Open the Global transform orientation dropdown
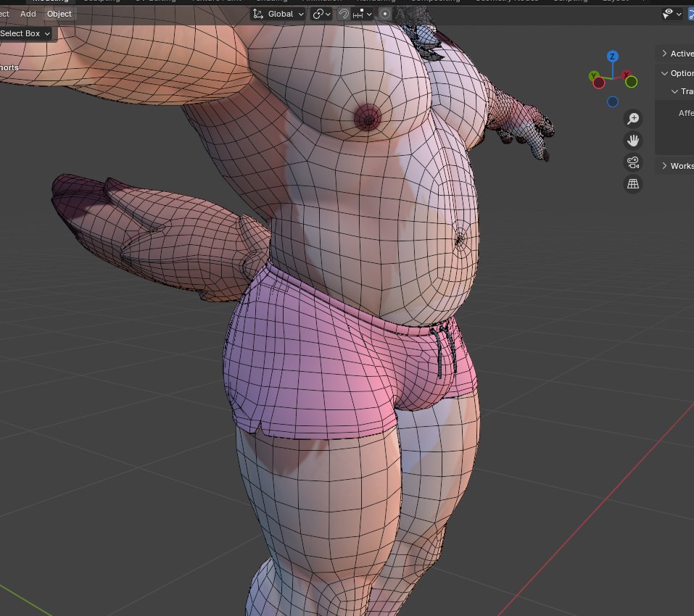This screenshot has height=616, width=694. tap(278, 14)
